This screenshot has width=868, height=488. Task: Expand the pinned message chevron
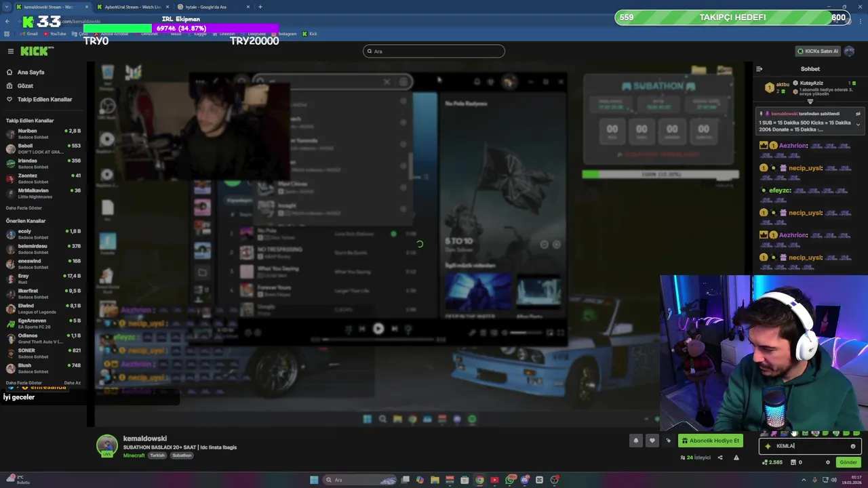coord(858,125)
